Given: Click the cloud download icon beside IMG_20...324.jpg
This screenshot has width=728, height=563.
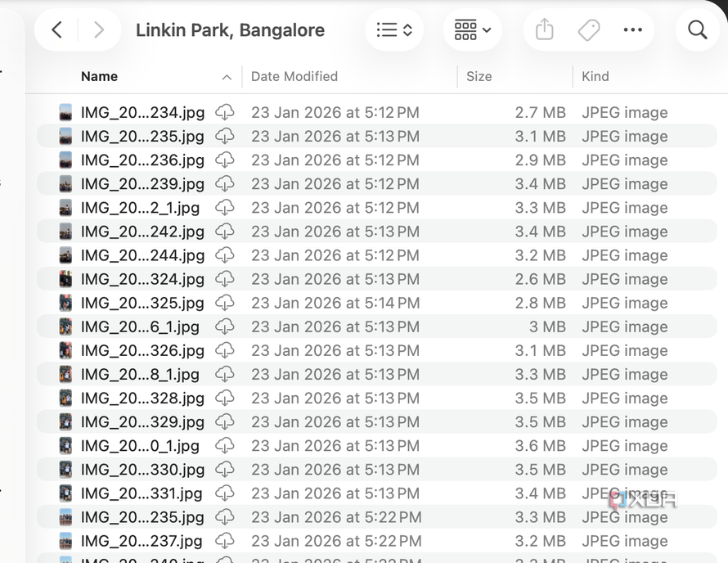Looking at the screenshot, I should pyautogui.click(x=225, y=279).
